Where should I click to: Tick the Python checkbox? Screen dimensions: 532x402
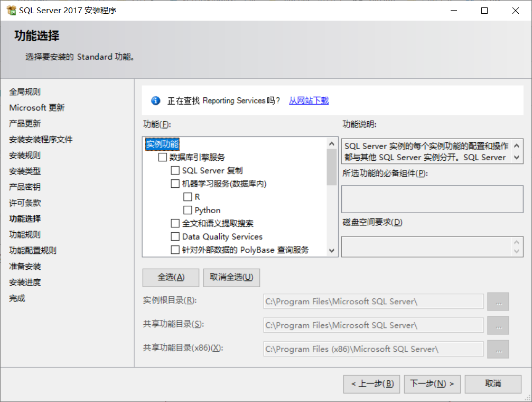[x=188, y=210]
